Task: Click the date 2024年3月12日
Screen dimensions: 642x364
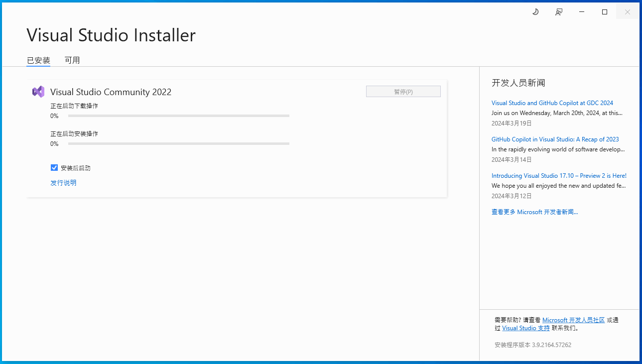Action: pos(512,196)
